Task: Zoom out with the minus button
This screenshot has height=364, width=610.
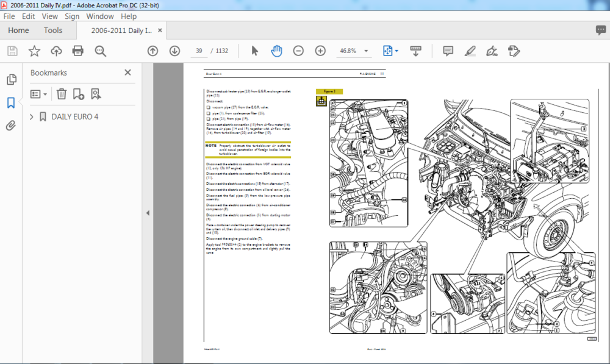Action: pyautogui.click(x=298, y=51)
